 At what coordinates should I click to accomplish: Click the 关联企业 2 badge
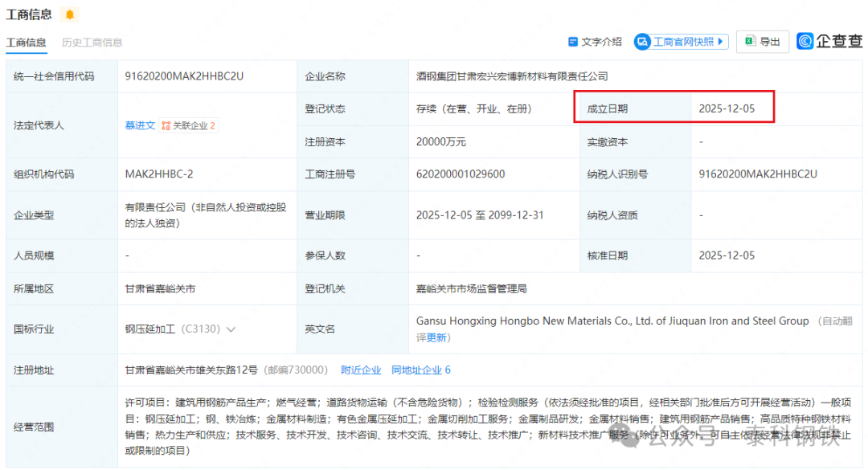194,126
